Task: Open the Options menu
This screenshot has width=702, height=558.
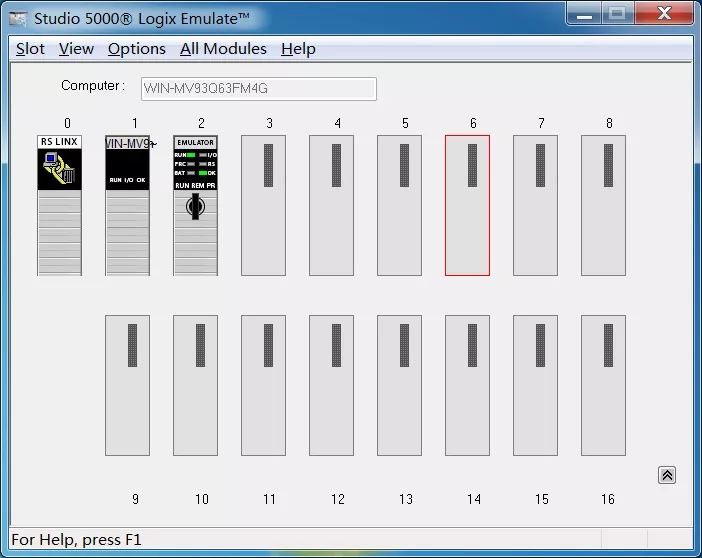Action: (x=137, y=48)
